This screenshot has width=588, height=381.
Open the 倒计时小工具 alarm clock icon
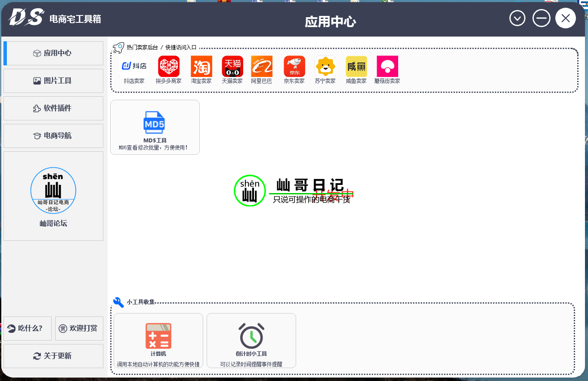(x=251, y=336)
